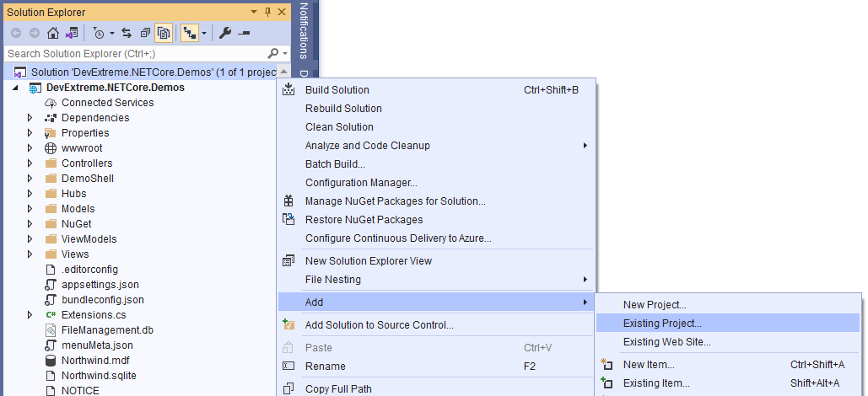Viewport: 868px width, 396px height.
Task: Select the NuGet folder
Action: click(x=77, y=224)
